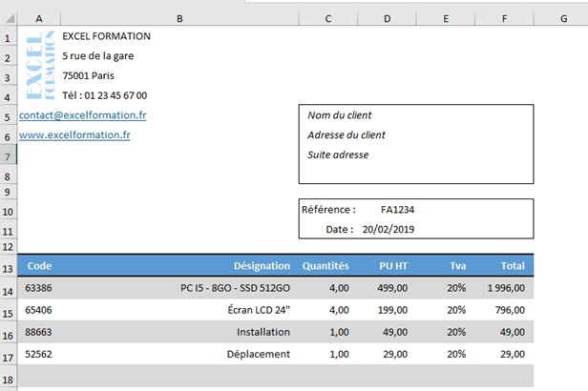The height and width of the screenshot is (391, 588).
Task: Select the date cell 20/02/2019
Action: coord(388,229)
